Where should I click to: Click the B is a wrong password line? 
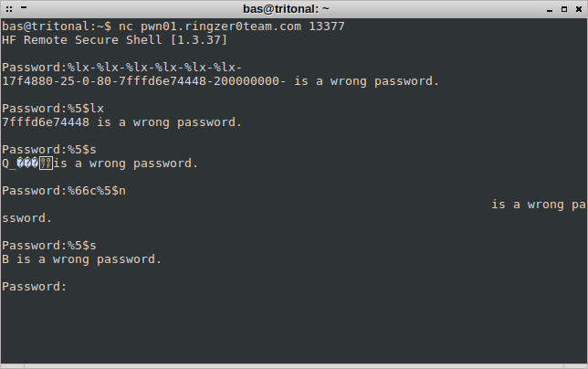pyautogui.click(x=82, y=259)
